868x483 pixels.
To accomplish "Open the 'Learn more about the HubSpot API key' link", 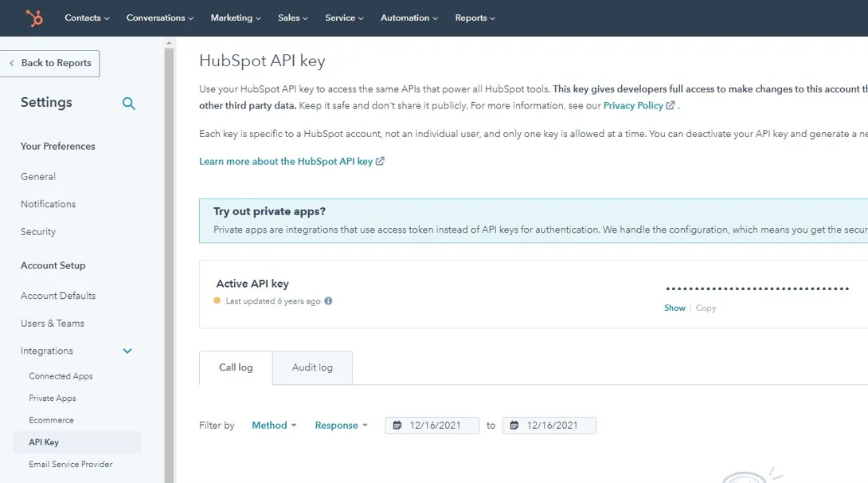I will tap(287, 160).
